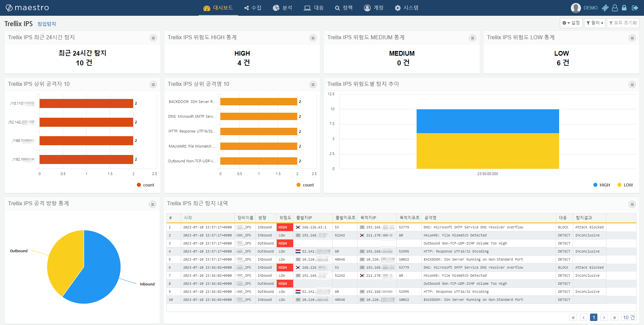Click the /10.110 attacker bar
The width and height of the screenshot is (644, 325).
pos(86,103)
